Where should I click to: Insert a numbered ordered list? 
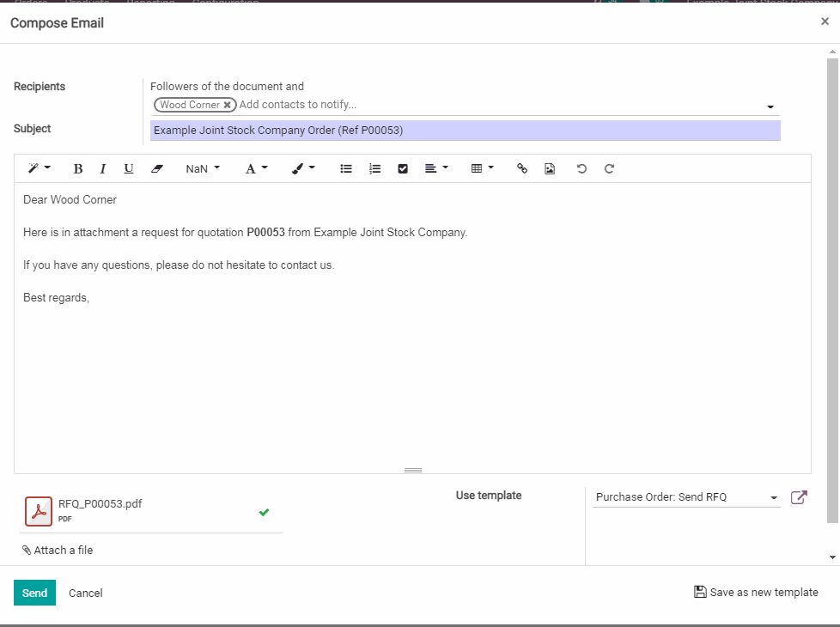[374, 169]
